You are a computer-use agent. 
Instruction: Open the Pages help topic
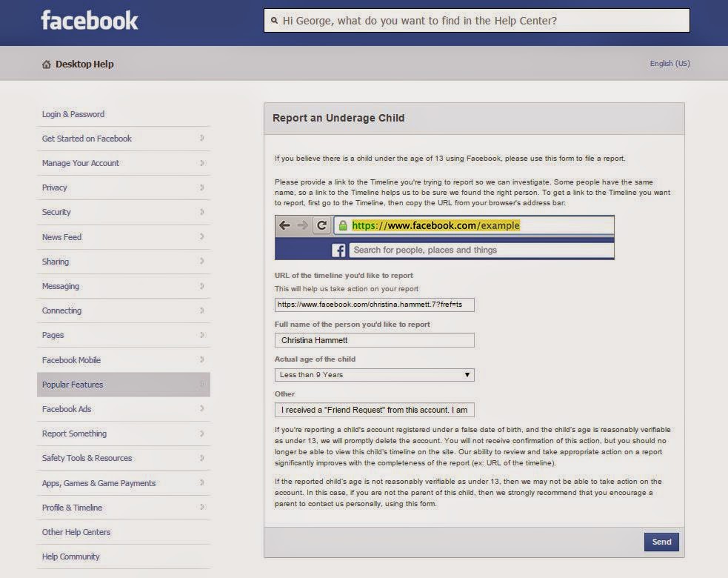coord(53,335)
